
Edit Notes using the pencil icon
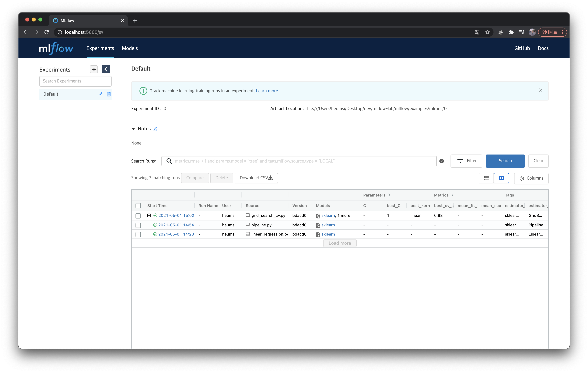click(x=155, y=129)
